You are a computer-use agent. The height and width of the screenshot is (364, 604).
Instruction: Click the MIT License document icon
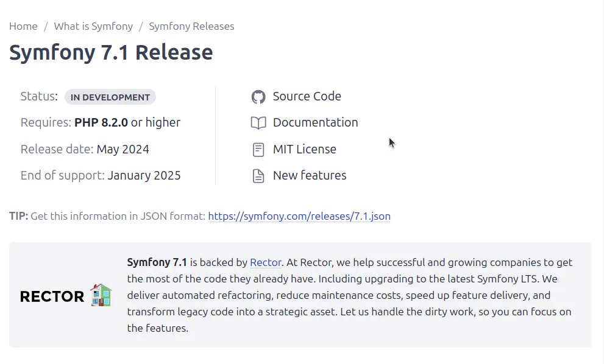[258, 150]
